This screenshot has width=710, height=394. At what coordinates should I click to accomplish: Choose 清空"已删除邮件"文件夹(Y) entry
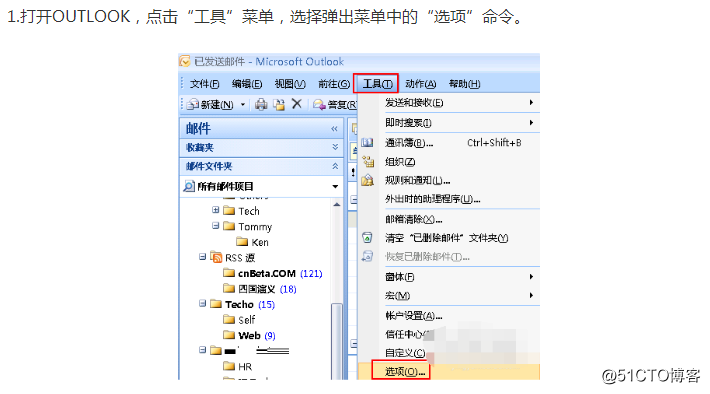(446, 238)
